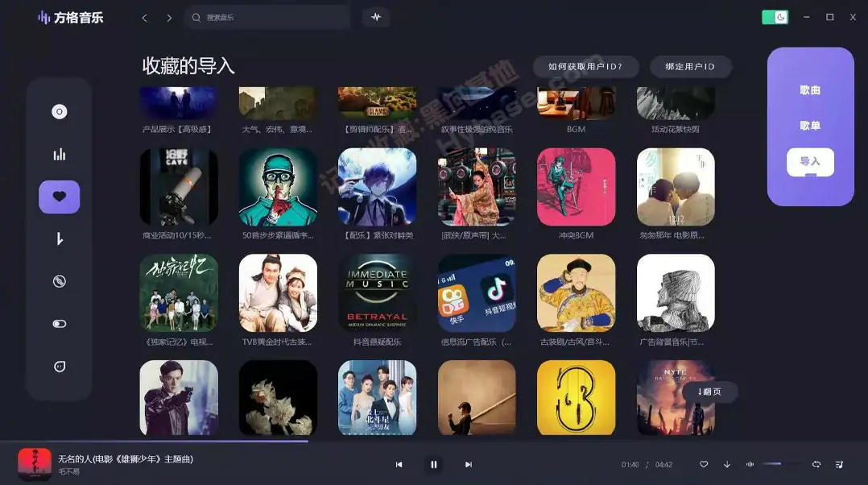The width and height of the screenshot is (868, 485).
Task: Open the 叙事性极强的纯音乐 playlist
Action: [477, 104]
